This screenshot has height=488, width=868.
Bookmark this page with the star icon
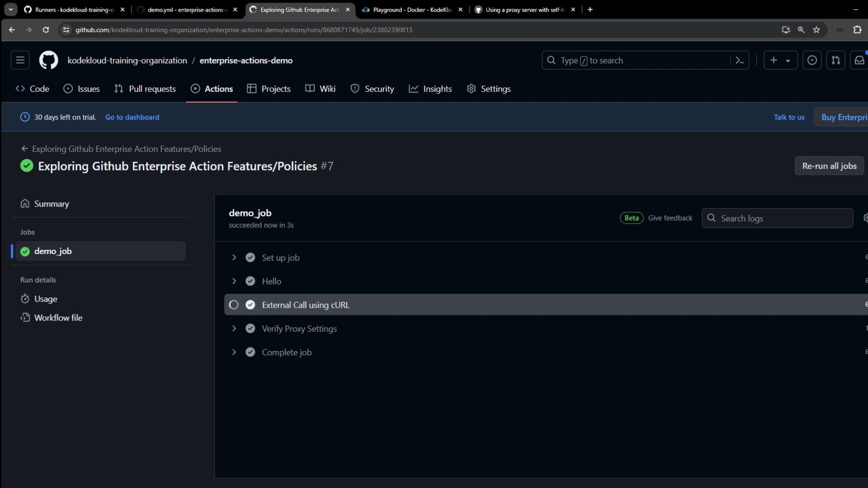[x=816, y=30]
